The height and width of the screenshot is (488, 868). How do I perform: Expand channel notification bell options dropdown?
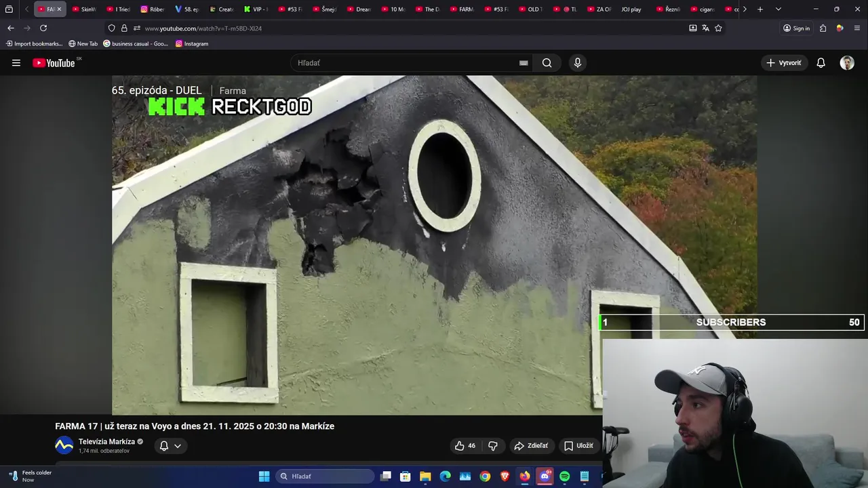[178, 445]
